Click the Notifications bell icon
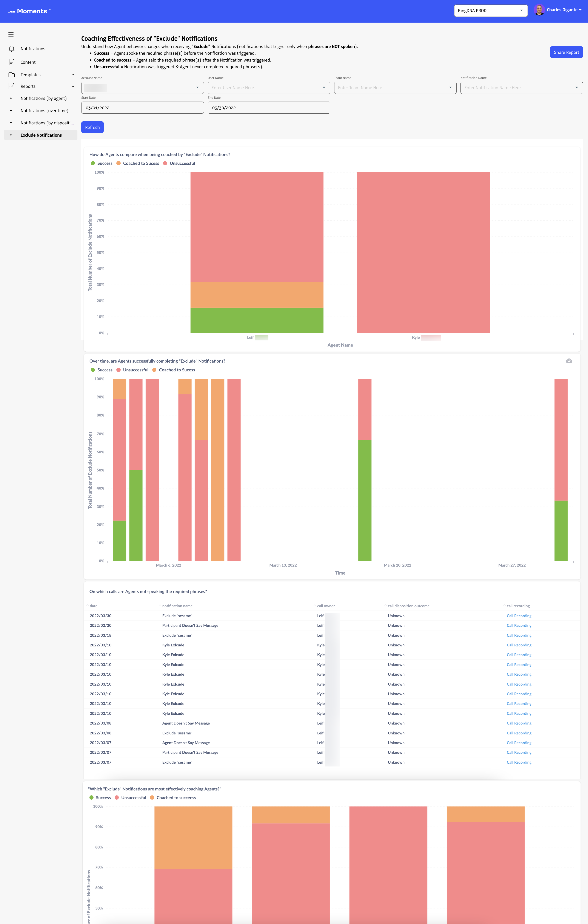 tap(12, 49)
